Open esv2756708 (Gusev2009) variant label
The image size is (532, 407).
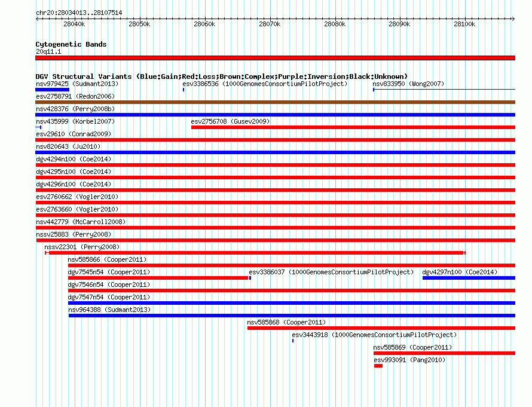click(x=230, y=121)
